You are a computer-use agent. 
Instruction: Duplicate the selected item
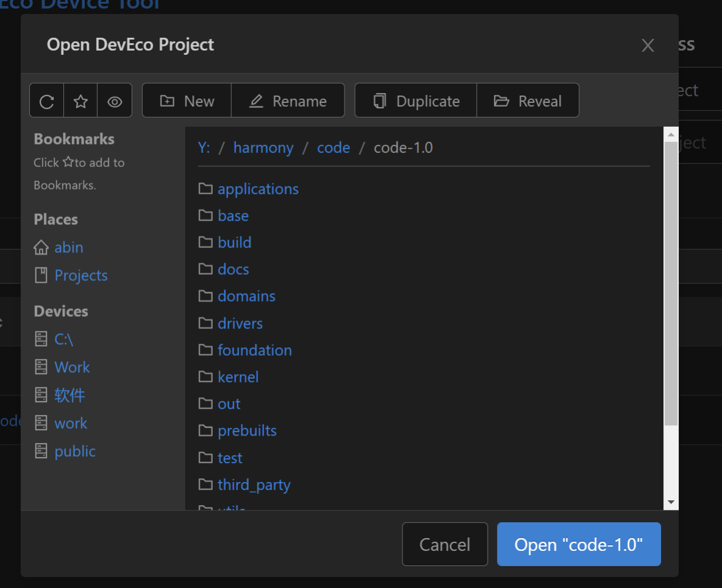416,101
